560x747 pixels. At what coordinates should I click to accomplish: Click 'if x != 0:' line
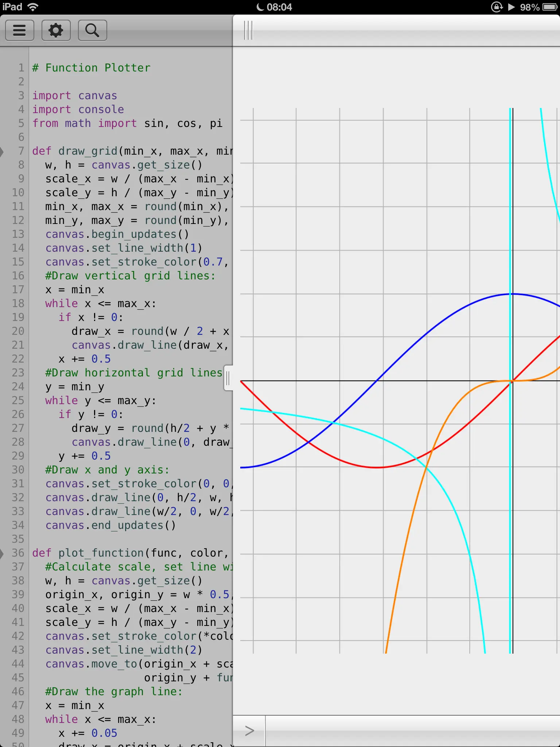[x=91, y=317]
